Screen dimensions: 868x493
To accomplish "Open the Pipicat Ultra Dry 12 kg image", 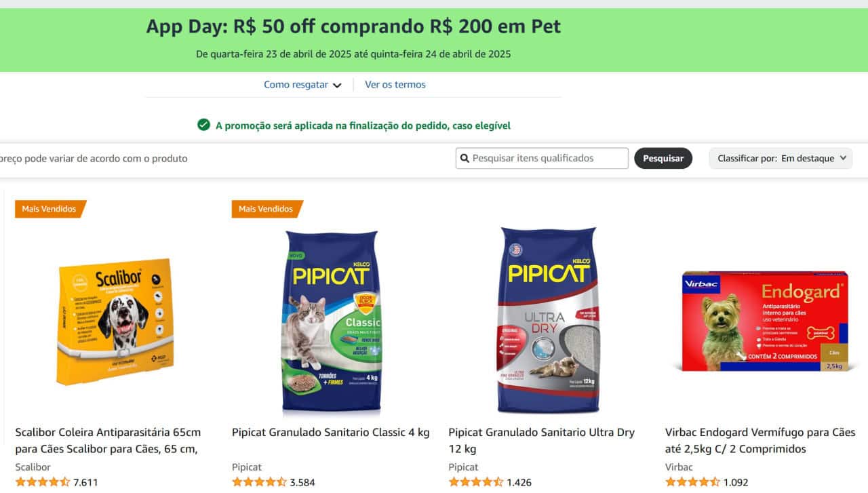I will pos(548,320).
